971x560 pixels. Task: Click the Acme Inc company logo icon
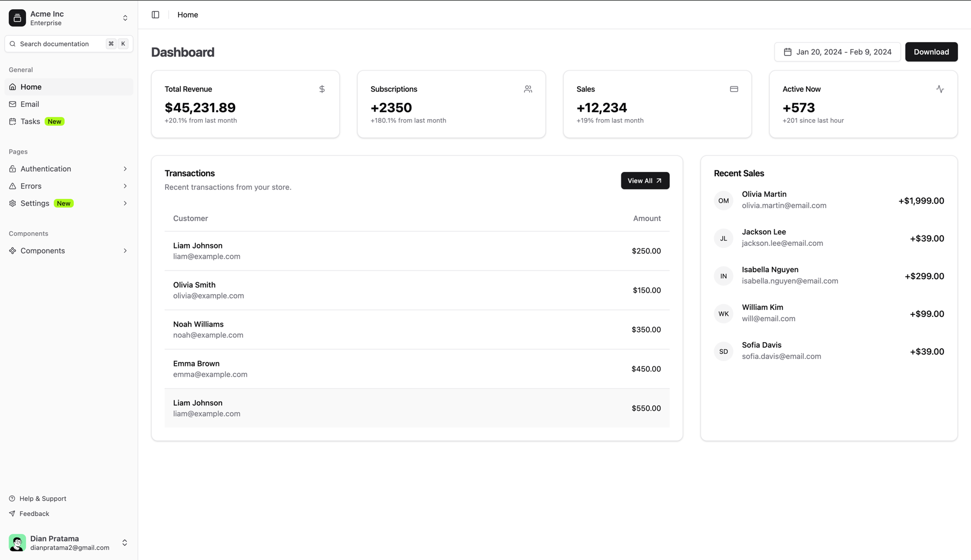(x=17, y=17)
